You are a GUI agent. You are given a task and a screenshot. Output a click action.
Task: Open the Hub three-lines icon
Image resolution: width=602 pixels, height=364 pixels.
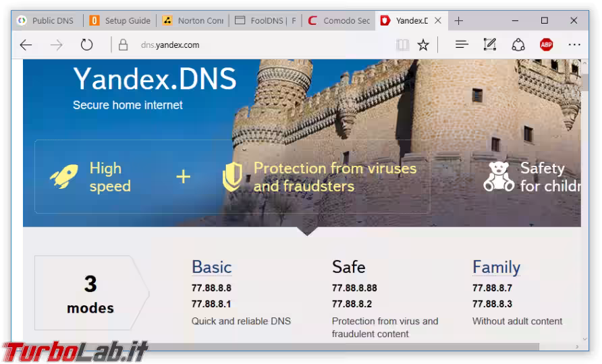tap(462, 45)
